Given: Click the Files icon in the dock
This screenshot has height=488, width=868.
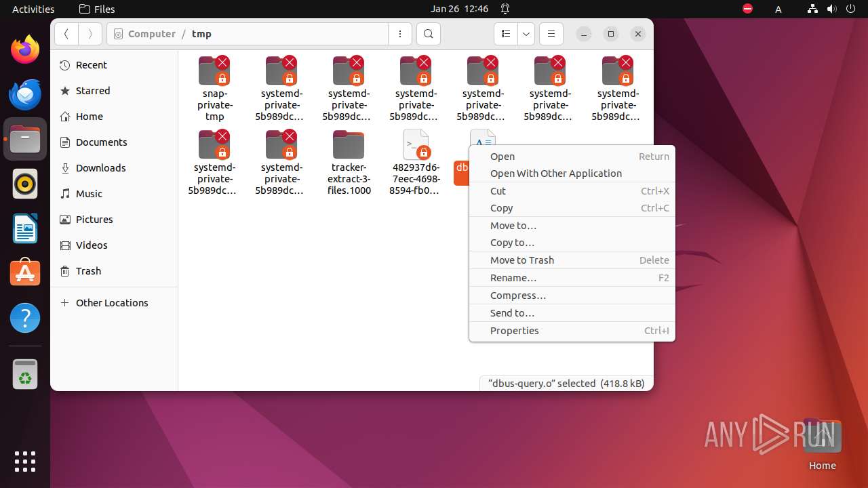Looking at the screenshot, I should coord(25,139).
